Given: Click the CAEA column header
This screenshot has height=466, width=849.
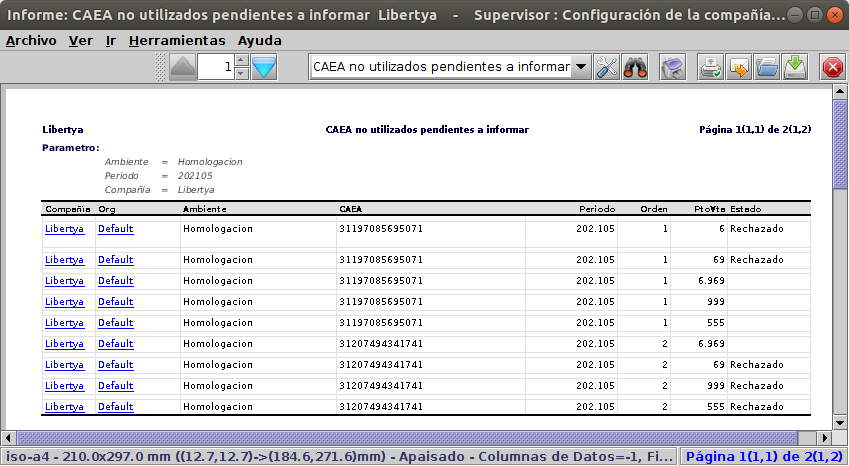Looking at the screenshot, I should coord(351,209).
